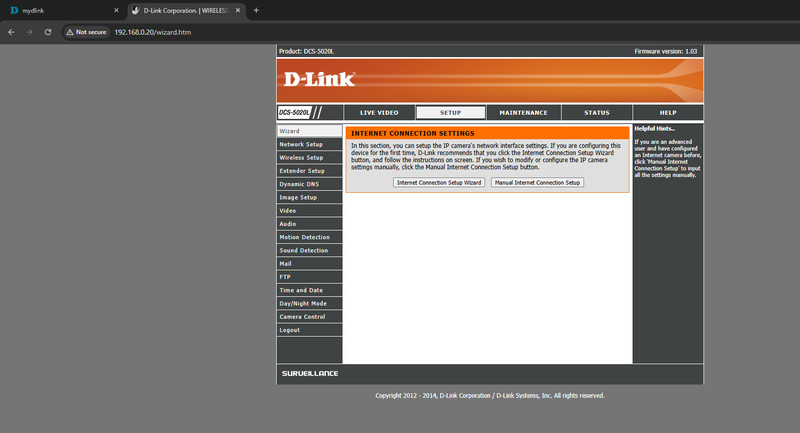The height and width of the screenshot is (433, 800).
Task: Open the STATUS tab
Action: coord(596,113)
